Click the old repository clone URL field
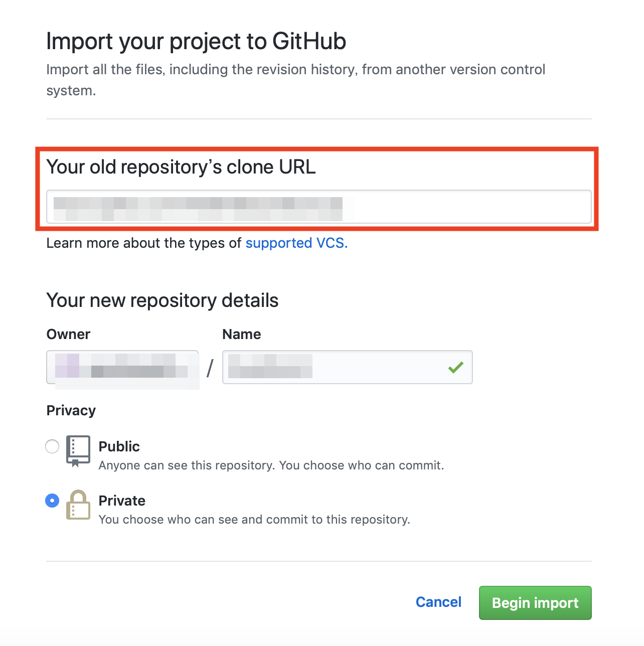Screen dimensions: 644x646 (x=319, y=207)
